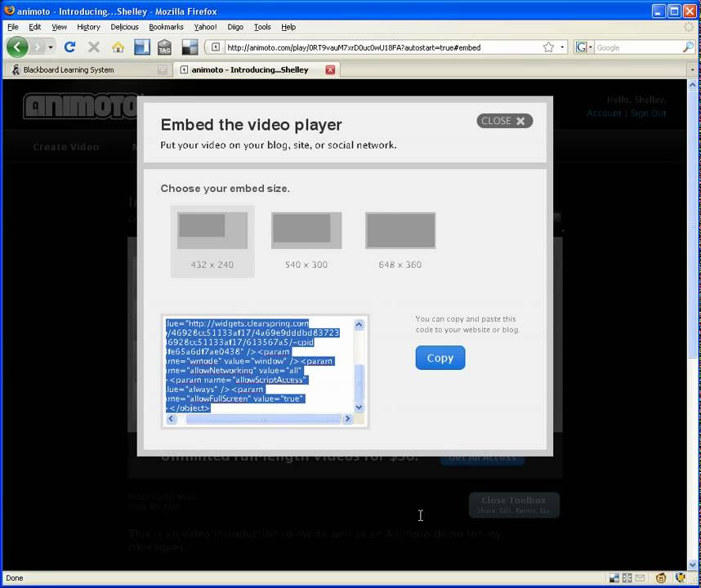The image size is (701, 588).
Task: Open the list all tabs dropdown
Action: [x=693, y=70]
